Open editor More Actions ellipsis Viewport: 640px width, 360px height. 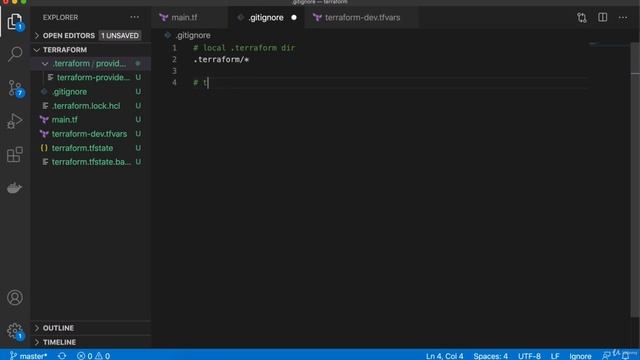tap(623, 18)
